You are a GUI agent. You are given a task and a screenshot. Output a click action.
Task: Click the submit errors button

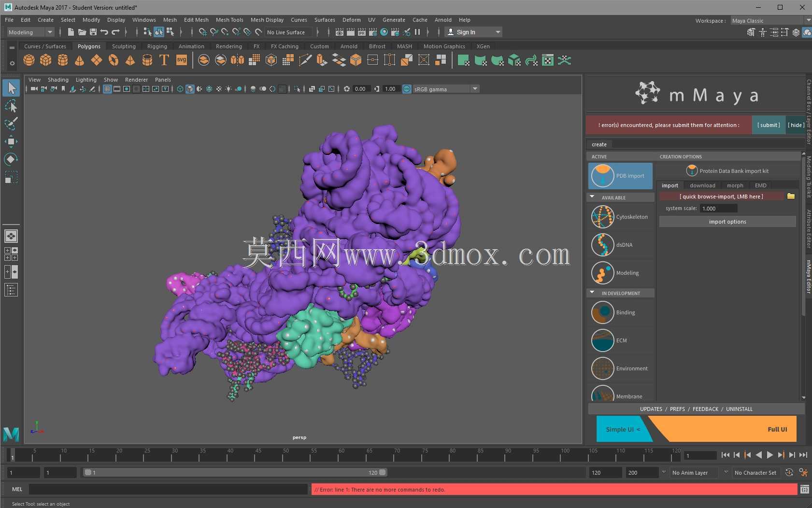[769, 125]
